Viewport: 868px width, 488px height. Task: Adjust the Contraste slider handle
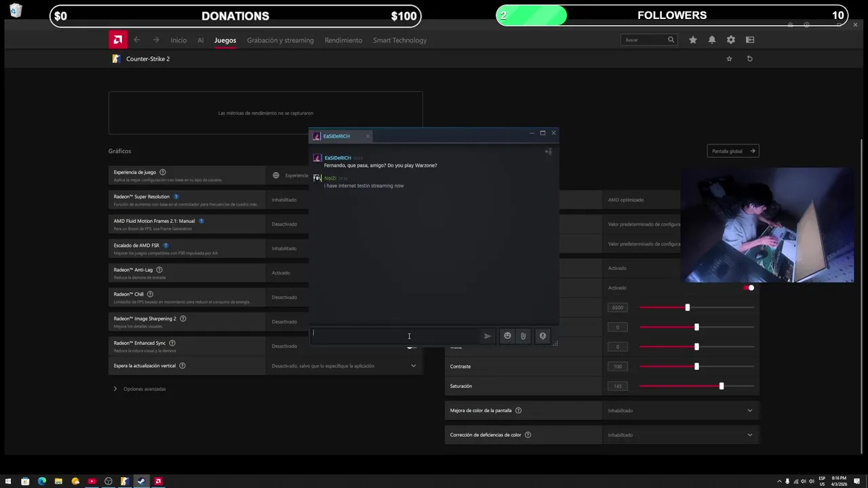click(x=696, y=367)
